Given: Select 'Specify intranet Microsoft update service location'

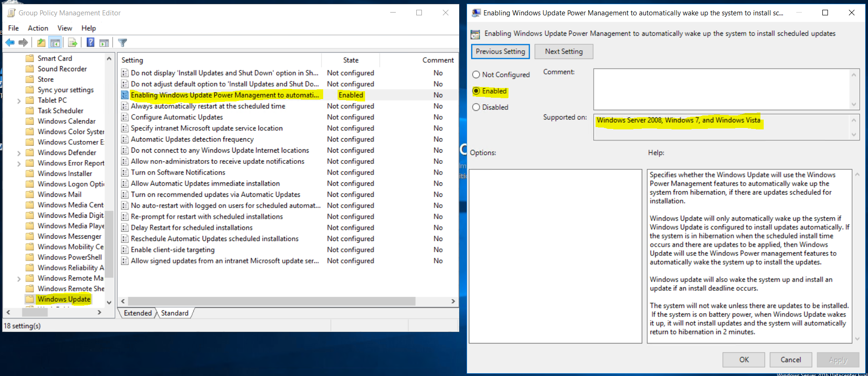Looking at the screenshot, I should 206,128.
